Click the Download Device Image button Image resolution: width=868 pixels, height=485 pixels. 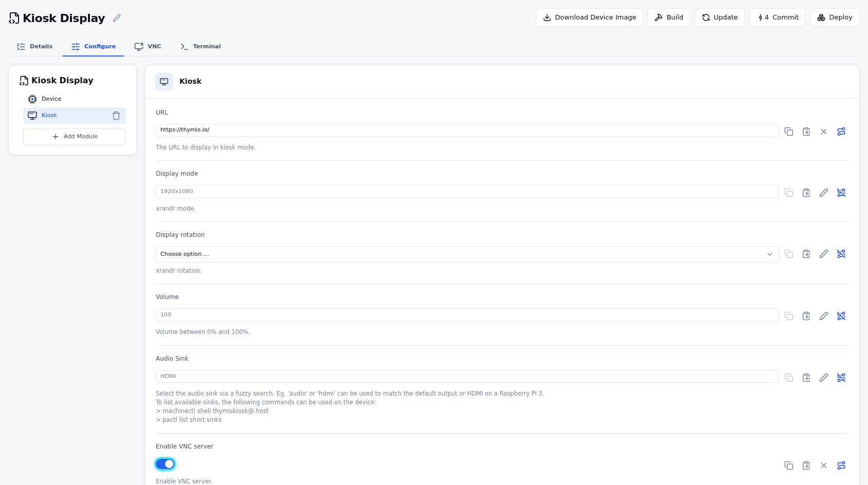(x=589, y=17)
